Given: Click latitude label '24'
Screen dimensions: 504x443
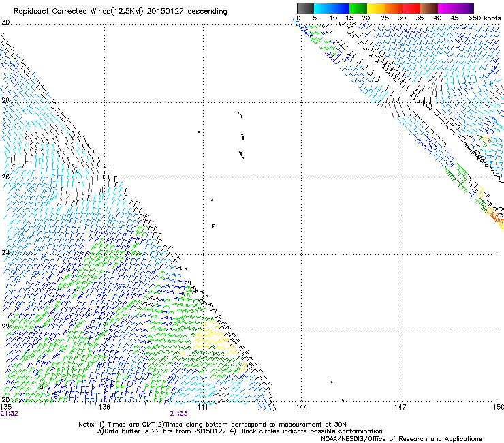Looking at the screenshot, I should tap(5, 253).
